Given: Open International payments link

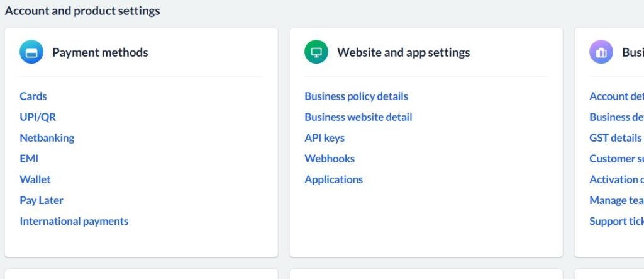Looking at the screenshot, I should pos(74,222).
